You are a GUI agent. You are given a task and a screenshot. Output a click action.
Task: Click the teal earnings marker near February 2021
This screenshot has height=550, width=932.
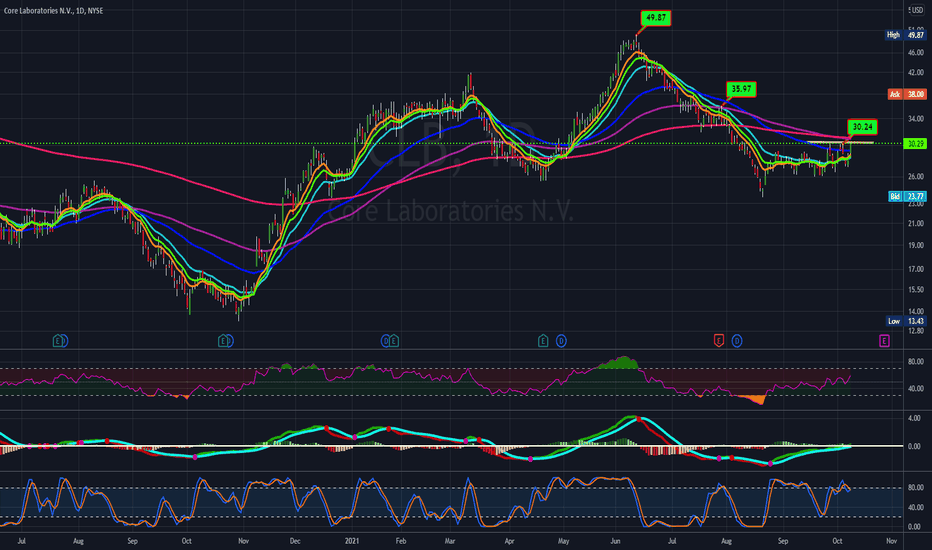coord(393,341)
